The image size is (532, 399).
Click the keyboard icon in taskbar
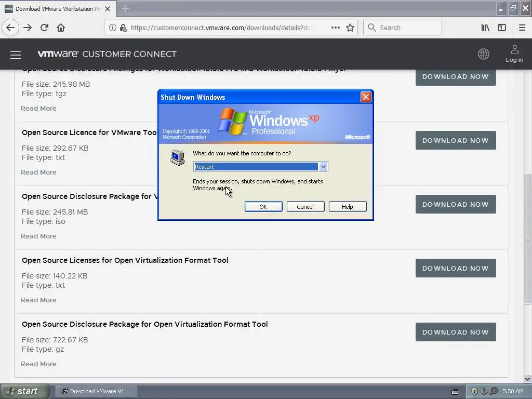(455, 392)
